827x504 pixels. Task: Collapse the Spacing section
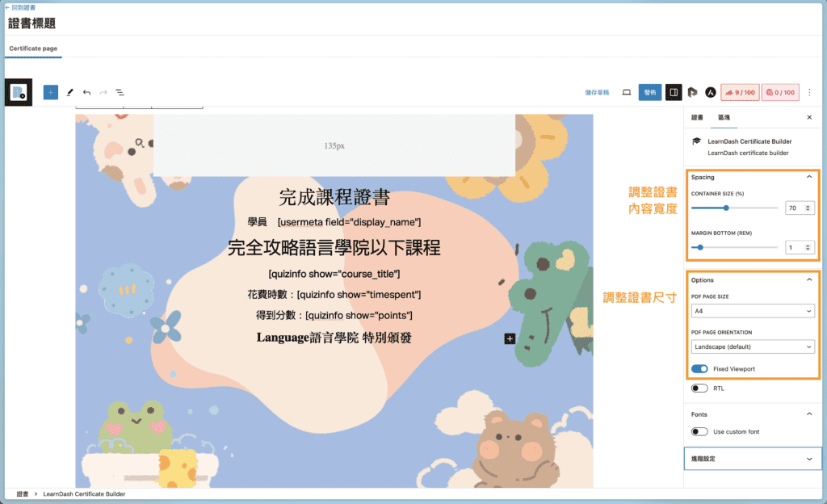(808, 177)
